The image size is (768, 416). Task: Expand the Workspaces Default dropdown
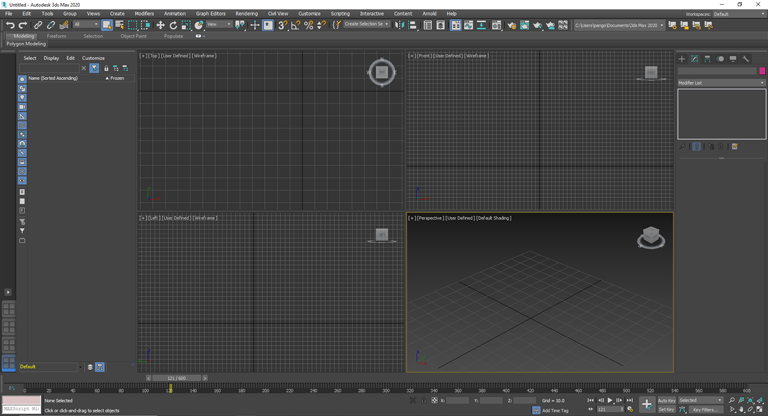(x=738, y=14)
